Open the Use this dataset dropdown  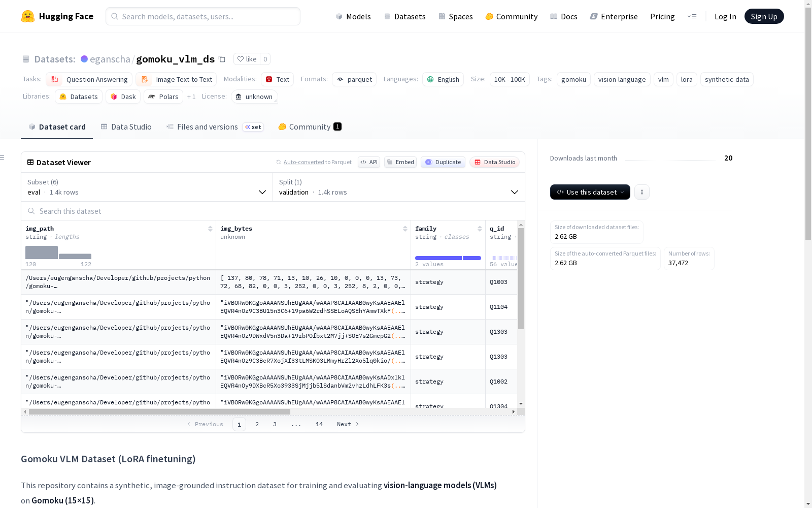pyautogui.click(x=590, y=192)
